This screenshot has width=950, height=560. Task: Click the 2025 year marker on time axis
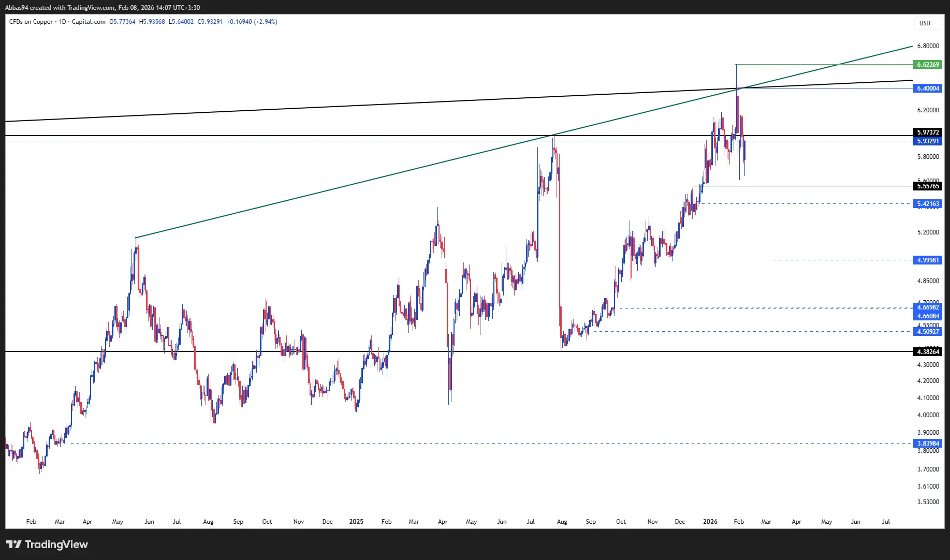[356, 522]
